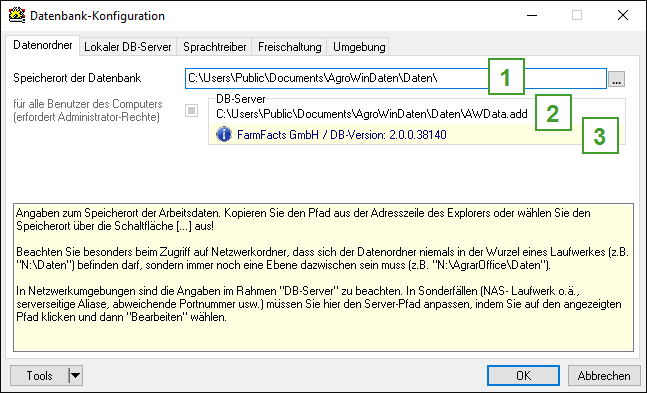The width and height of the screenshot is (647, 393).
Task: Click the blue info icon next to FarmFacts GmbH
Action: point(224,135)
